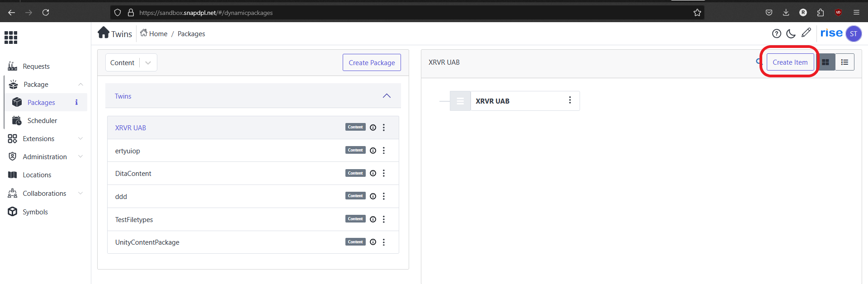Toggle dark mode moon icon
Screen dimensions: 868x284
click(791, 33)
